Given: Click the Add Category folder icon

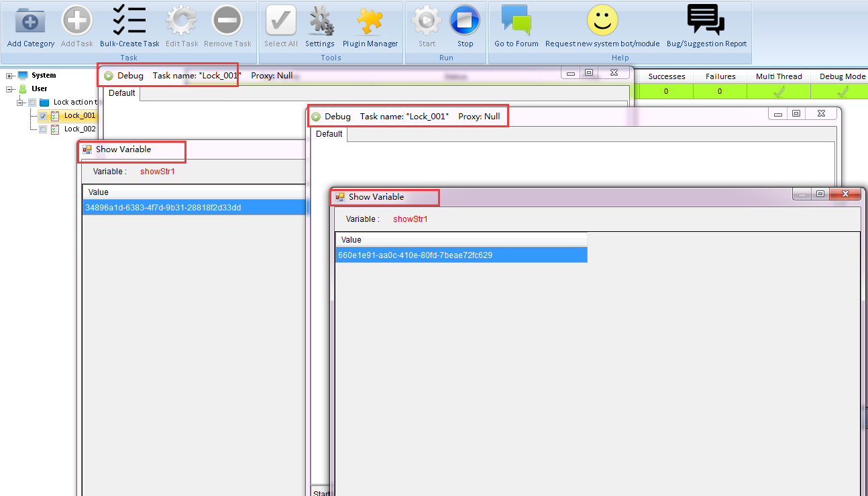Looking at the screenshot, I should 30,21.
